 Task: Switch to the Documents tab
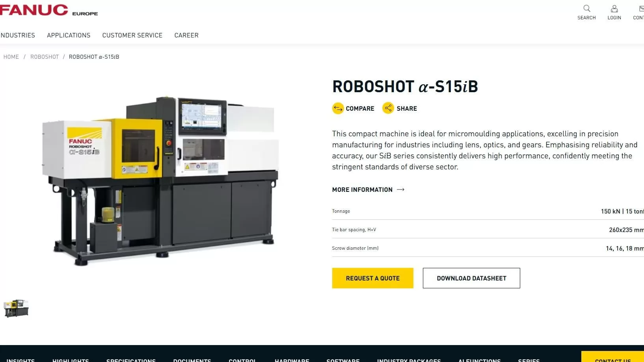coord(192,360)
